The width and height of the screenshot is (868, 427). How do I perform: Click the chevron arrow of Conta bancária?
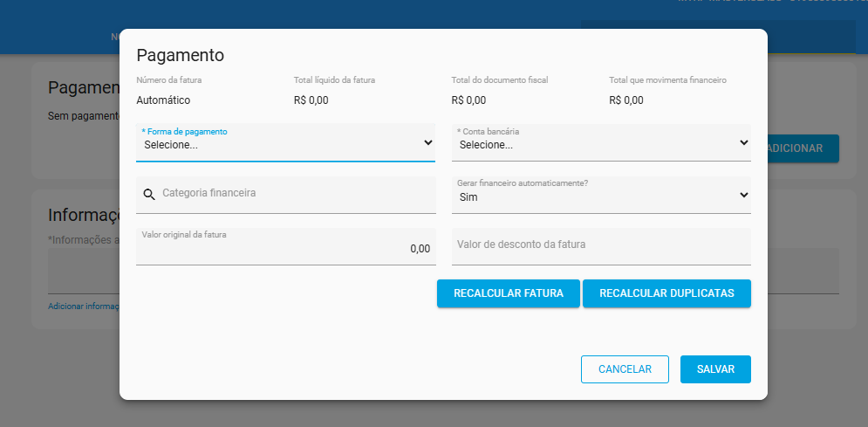[x=744, y=143]
